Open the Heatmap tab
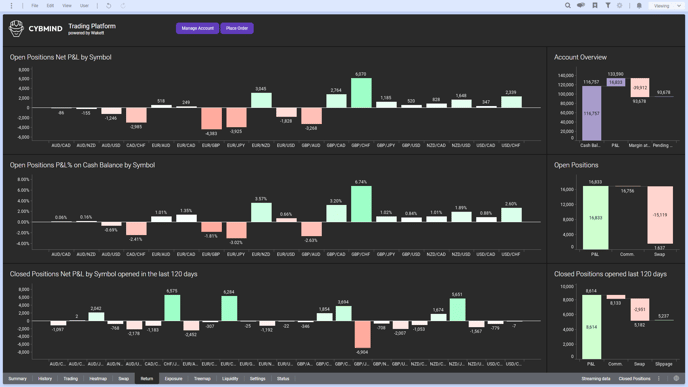 click(98, 379)
